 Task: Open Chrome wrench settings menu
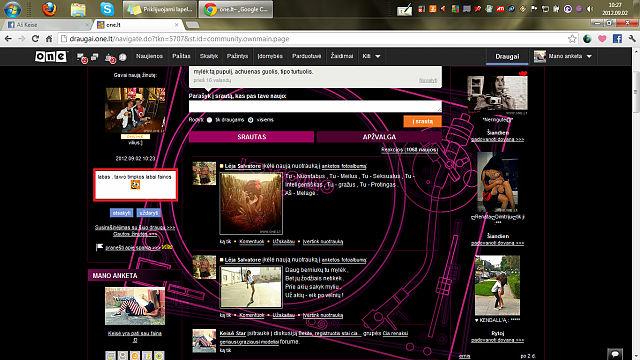(x=632, y=39)
